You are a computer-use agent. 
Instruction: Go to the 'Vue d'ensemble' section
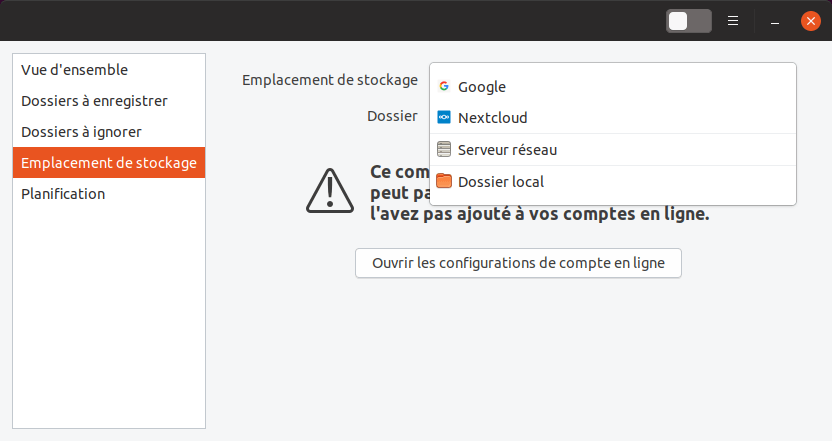[74, 70]
